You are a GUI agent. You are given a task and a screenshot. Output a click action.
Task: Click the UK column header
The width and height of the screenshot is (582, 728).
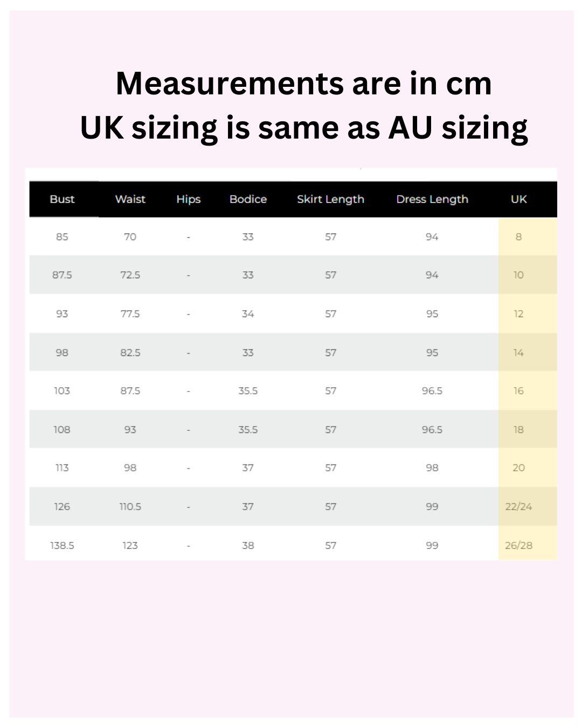click(x=518, y=200)
